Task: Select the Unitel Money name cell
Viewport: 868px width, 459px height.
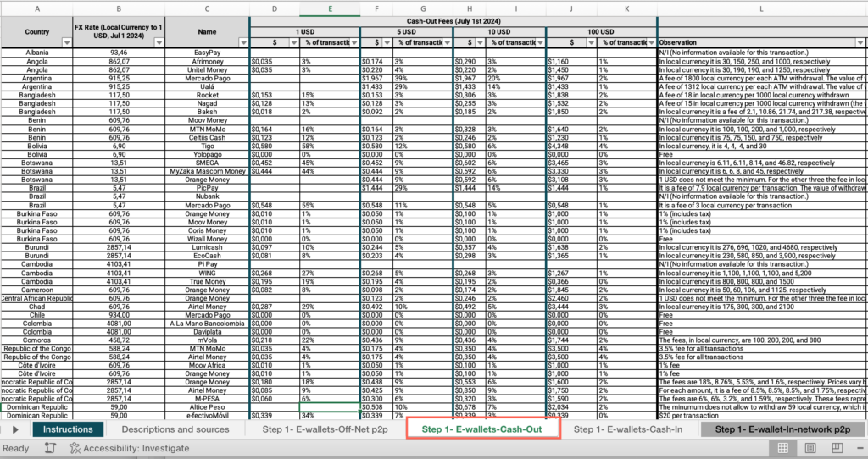Action: click(x=207, y=69)
